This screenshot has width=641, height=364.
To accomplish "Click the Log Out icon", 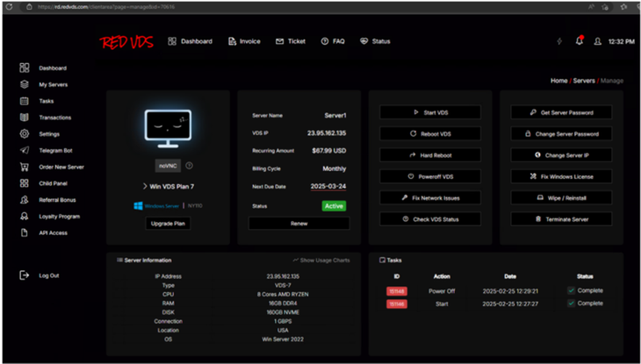I will pyautogui.click(x=25, y=275).
